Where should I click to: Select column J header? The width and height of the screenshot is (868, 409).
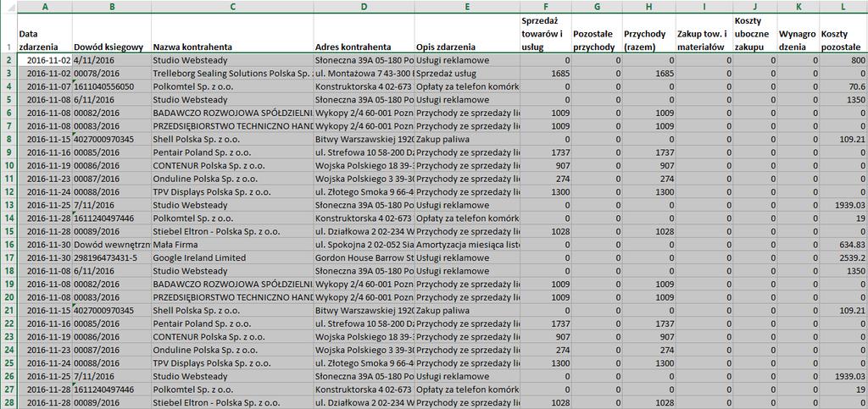click(x=755, y=7)
